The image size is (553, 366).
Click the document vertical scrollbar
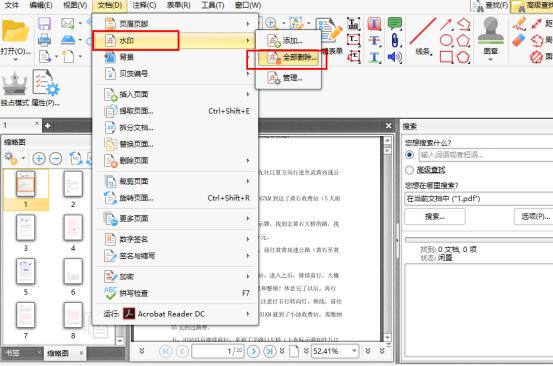(387, 240)
